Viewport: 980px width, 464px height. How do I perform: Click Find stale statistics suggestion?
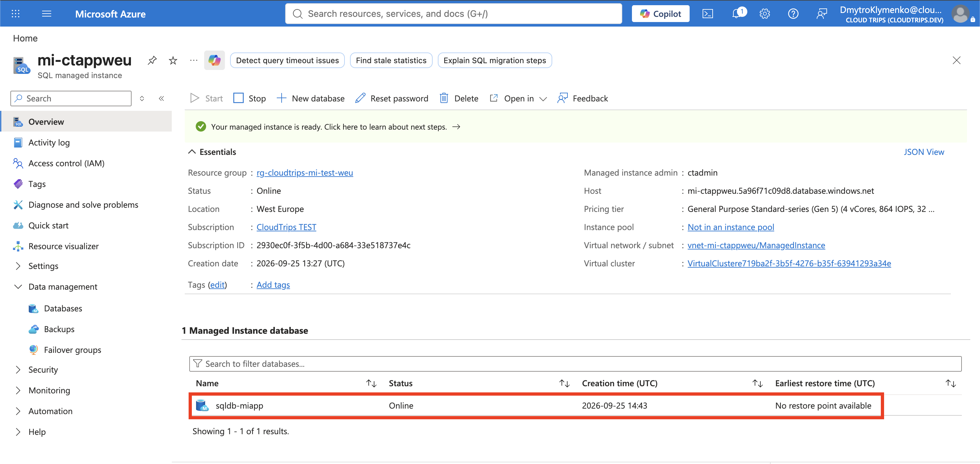[x=391, y=60]
